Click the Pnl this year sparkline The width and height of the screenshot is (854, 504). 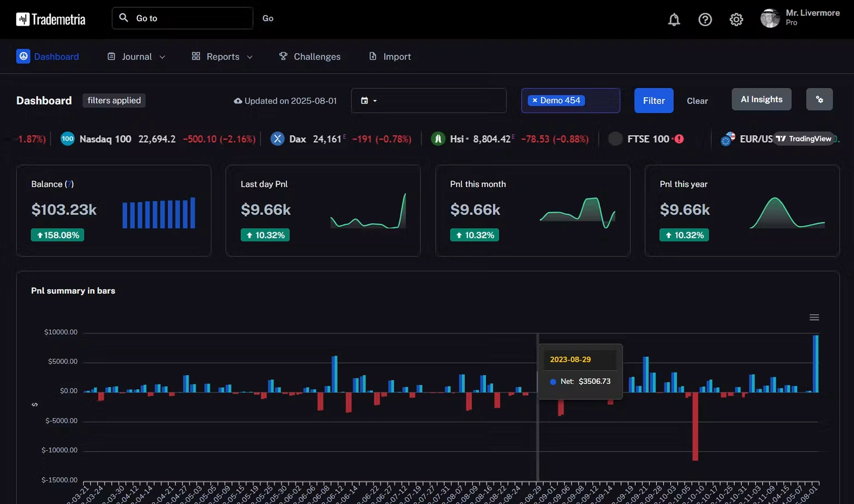787,213
